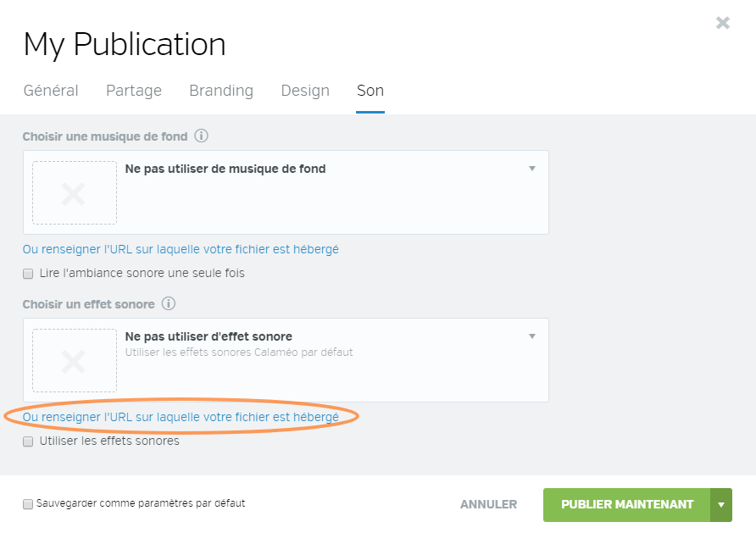
Task: Open URL link under background music
Action: click(x=181, y=250)
